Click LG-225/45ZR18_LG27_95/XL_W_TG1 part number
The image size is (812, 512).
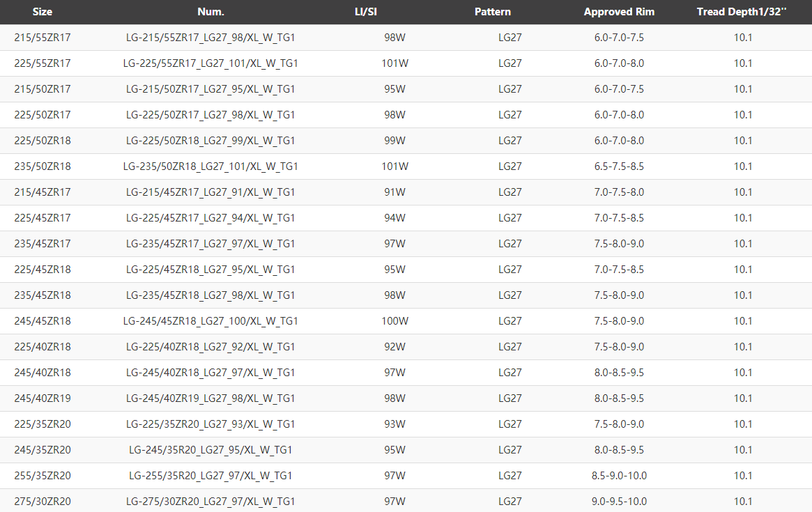(210, 270)
